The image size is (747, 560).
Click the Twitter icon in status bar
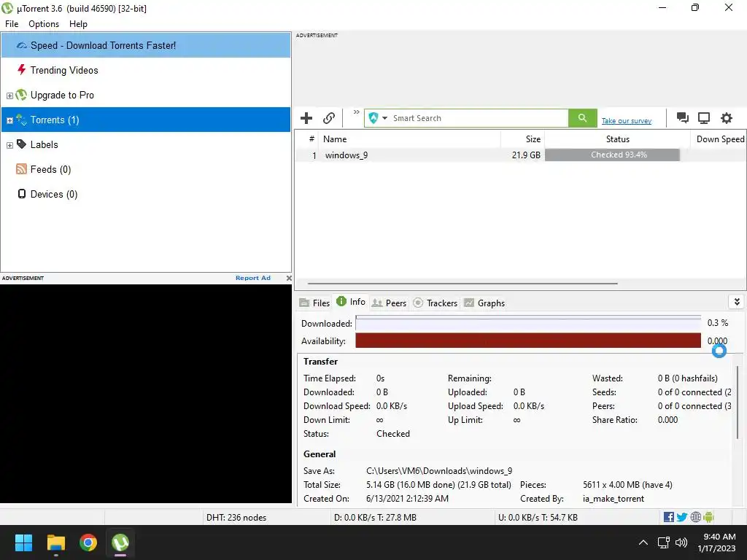pos(682,517)
